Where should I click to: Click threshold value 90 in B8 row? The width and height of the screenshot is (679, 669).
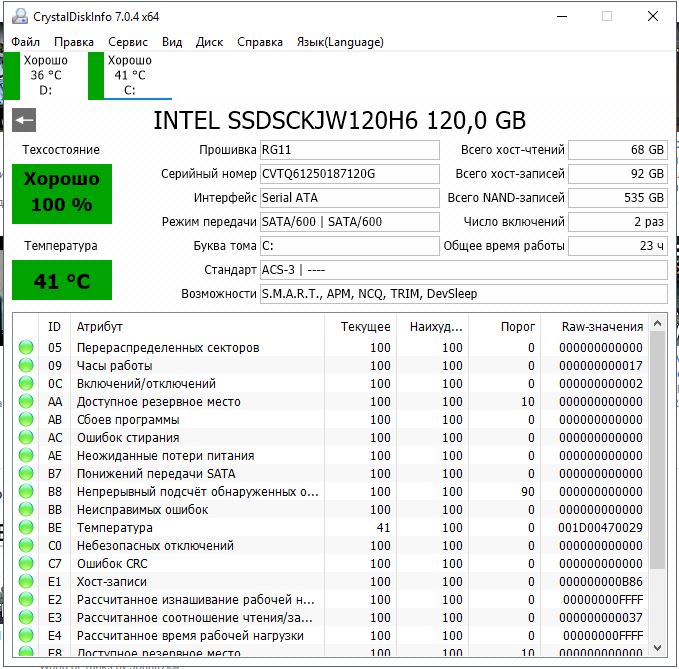pos(528,491)
